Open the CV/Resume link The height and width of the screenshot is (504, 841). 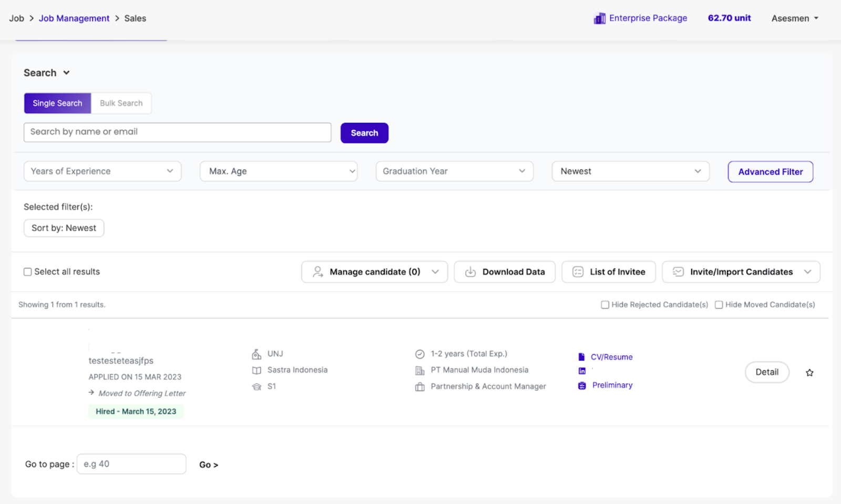pos(612,357)
